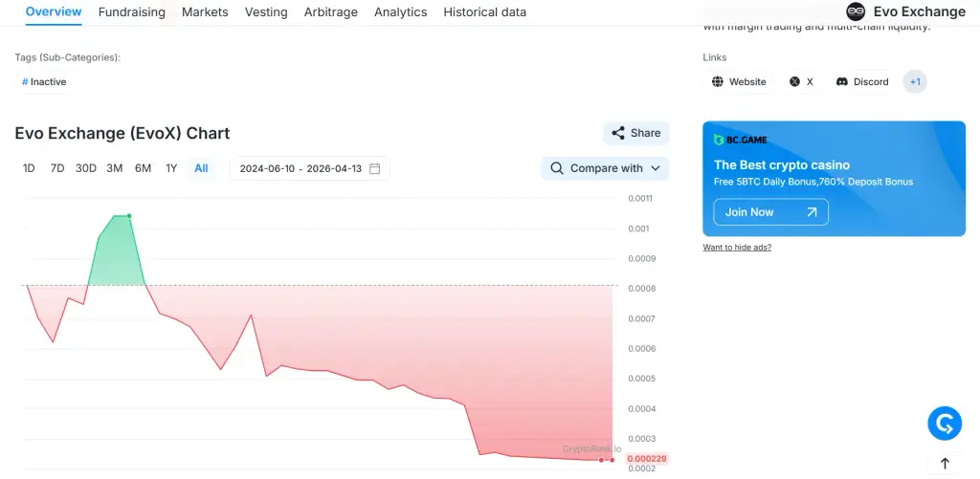Select the 7D chart range
The height and width of the screenshot is (479, 980).
click(57, 168)
